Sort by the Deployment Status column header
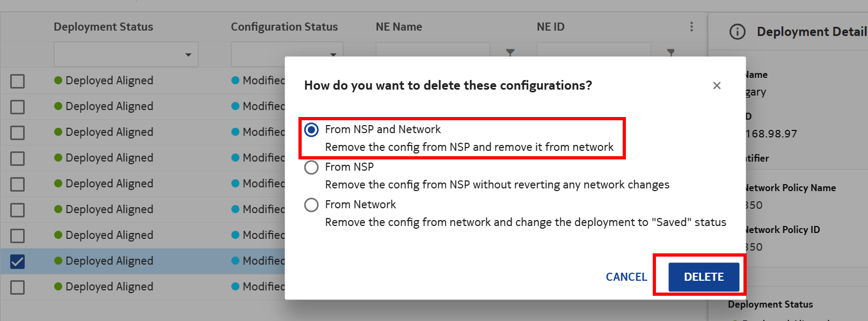Viewport: 868px width, 321px height. pyautogui.click(x=103, y=27)
